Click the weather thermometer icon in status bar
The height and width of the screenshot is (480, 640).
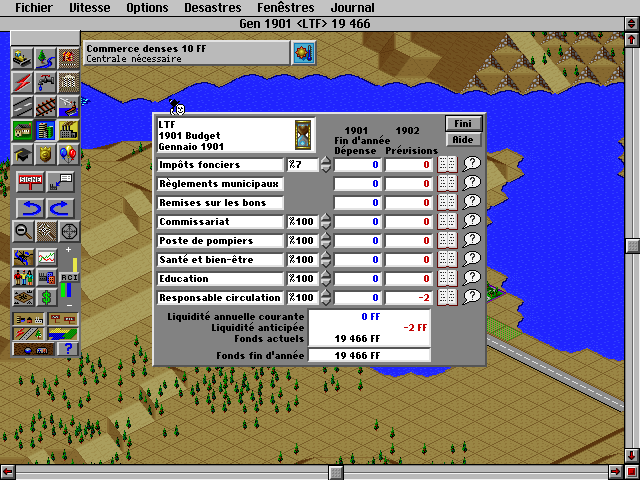[x=304, y=53]
